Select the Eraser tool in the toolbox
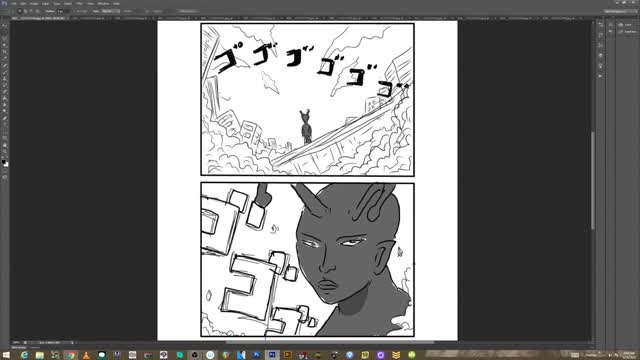 pos(5,91)
